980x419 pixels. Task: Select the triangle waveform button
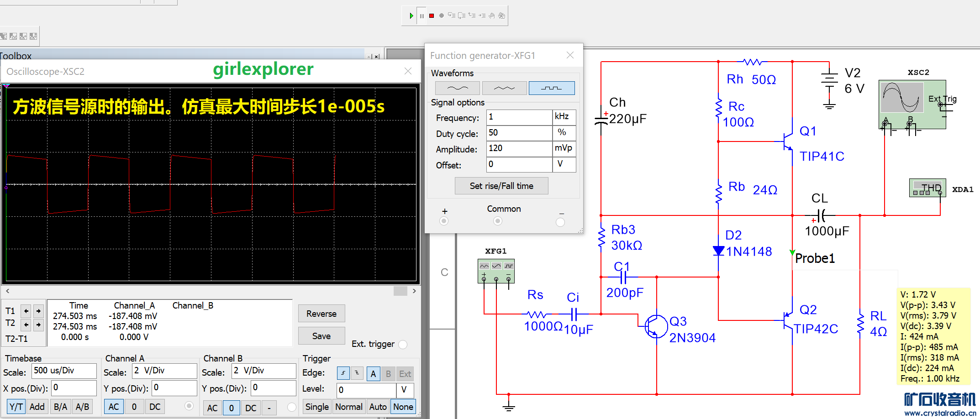point(504,88)
